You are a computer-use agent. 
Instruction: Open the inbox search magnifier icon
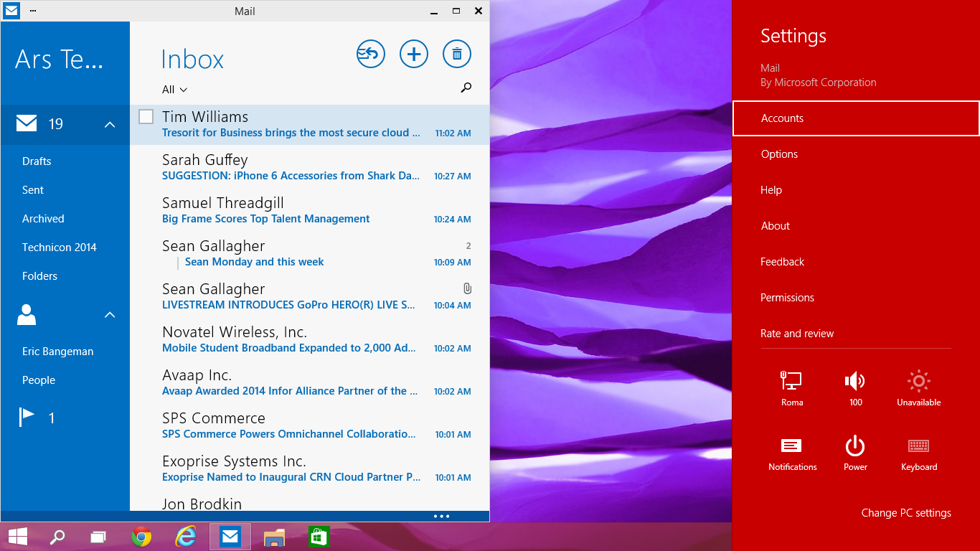(x=466, y=88)
